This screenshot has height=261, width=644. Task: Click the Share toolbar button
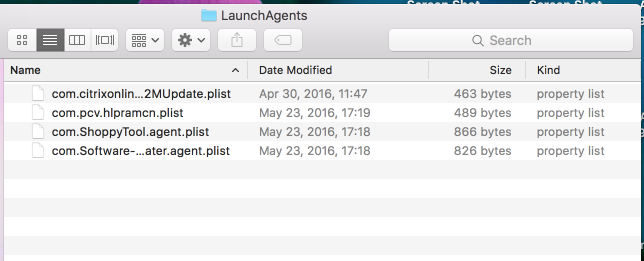237,40
